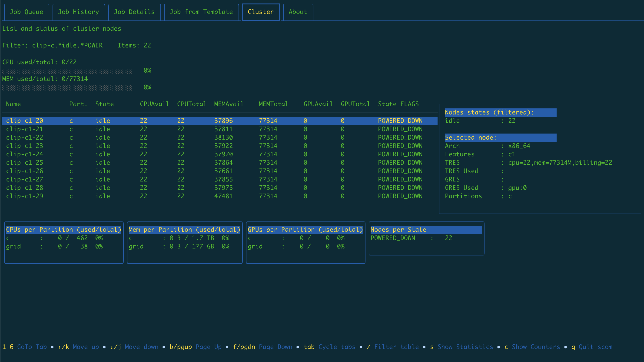Click the Filter text clip-c.*idle.*POWER

[67, 45]
